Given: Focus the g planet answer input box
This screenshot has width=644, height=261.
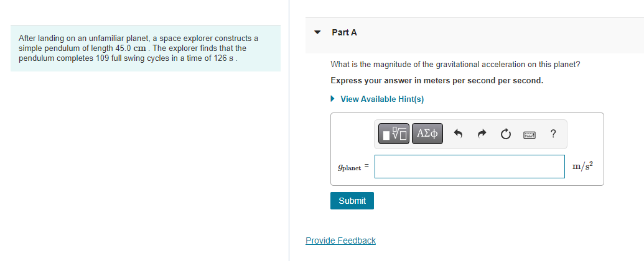Looking at the screenshot, I should 469,167.
